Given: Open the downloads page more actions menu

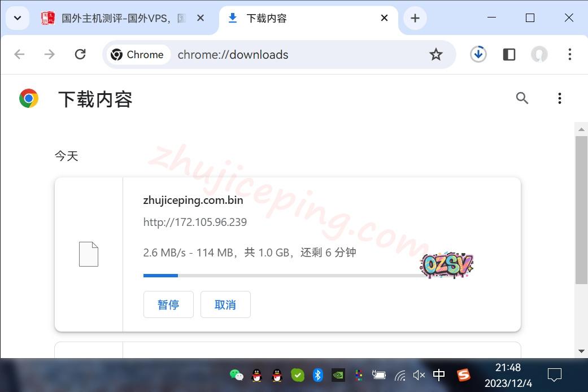Looking at the screenshot, I should [x=559, y=98].
